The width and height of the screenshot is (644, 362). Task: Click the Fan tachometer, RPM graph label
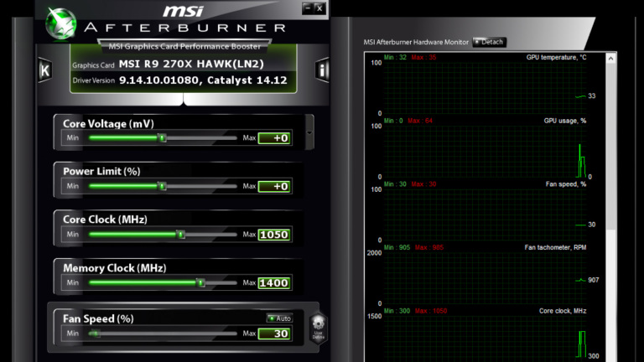coord(555,247)
